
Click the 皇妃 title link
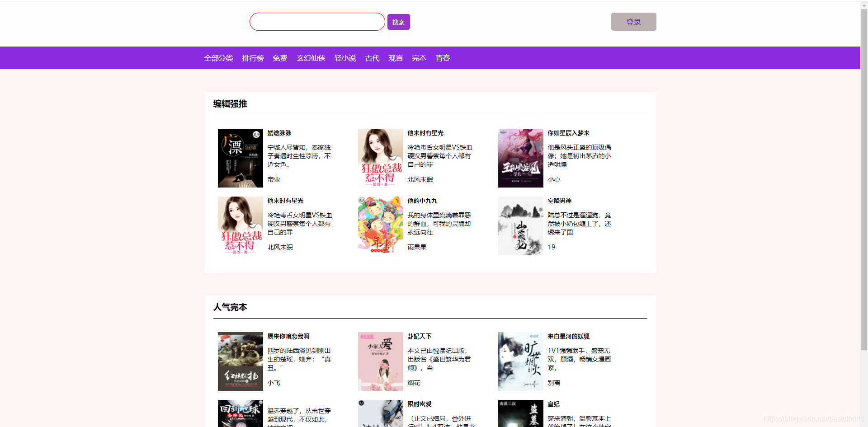(x=554, y=404)
